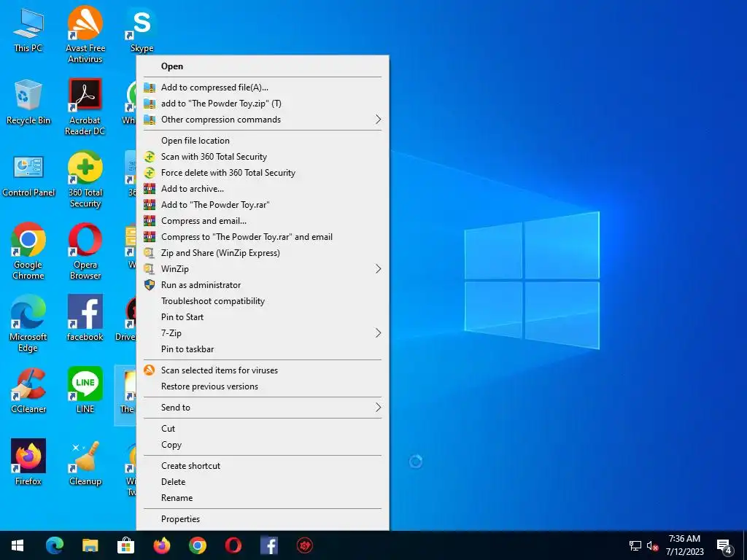Choose Compress to "The Powder Toy.rar" and email
The width and height of the screenshot is (747, 560).
coord(263,237)
